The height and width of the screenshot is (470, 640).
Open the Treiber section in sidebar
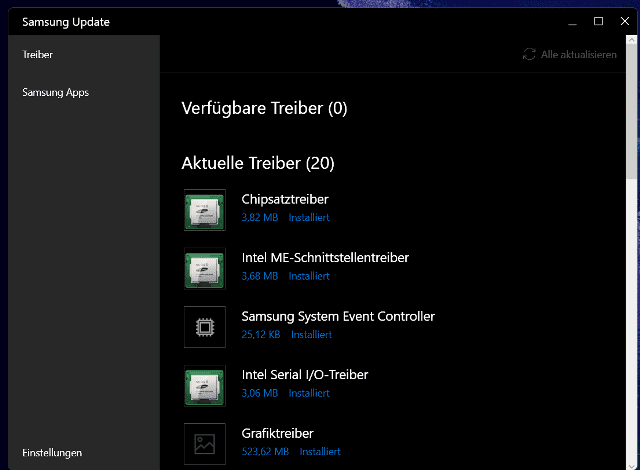(x=38, y=55)
